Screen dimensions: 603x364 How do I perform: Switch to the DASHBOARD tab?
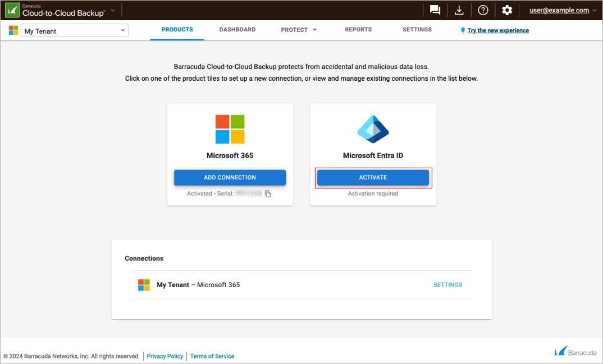(237, 30)
